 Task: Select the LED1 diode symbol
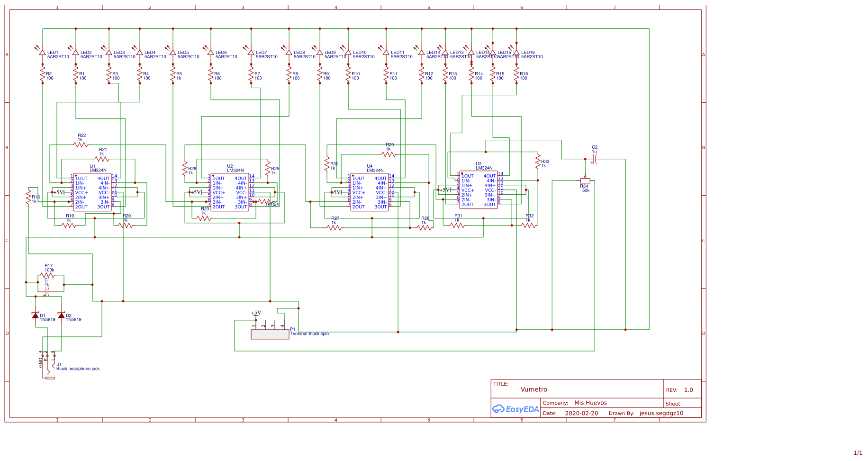pos(41,51)
